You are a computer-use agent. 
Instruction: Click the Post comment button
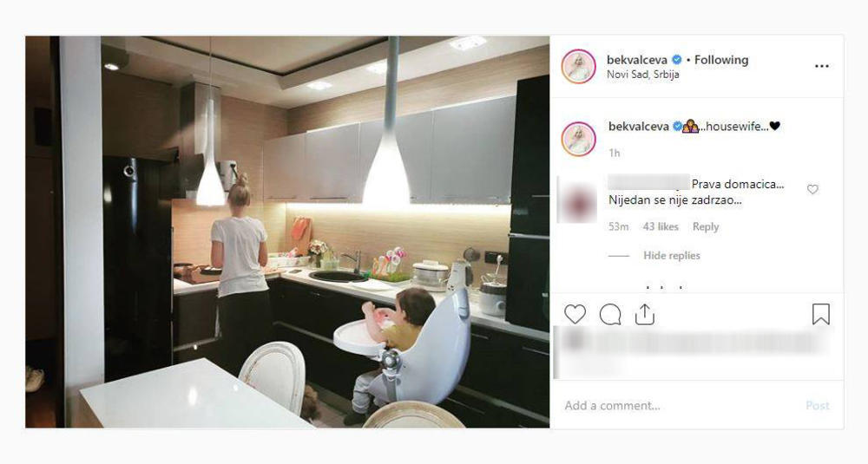817,405
